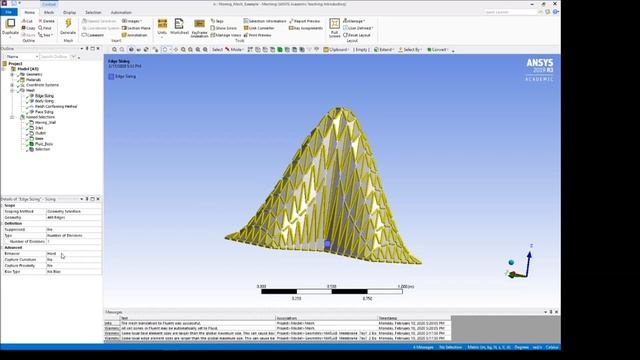Expand the Geometry tree node
This screenshot has height=360, width=640.
point(12,74)
